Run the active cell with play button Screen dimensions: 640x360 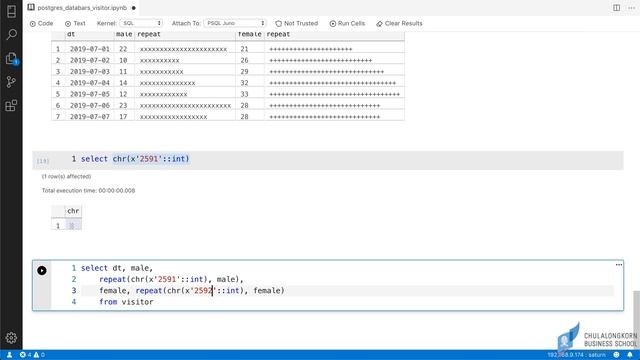tap(42, 270)
